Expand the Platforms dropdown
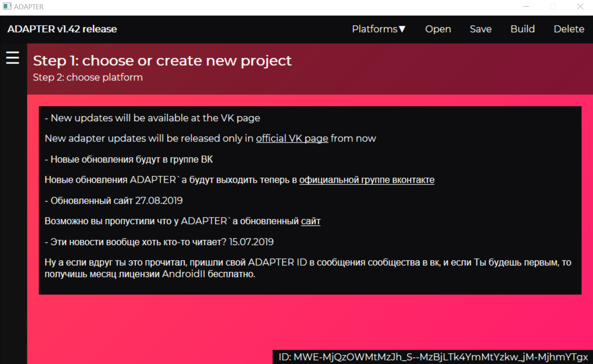This screenshot has width=593, height=364. 379,29
